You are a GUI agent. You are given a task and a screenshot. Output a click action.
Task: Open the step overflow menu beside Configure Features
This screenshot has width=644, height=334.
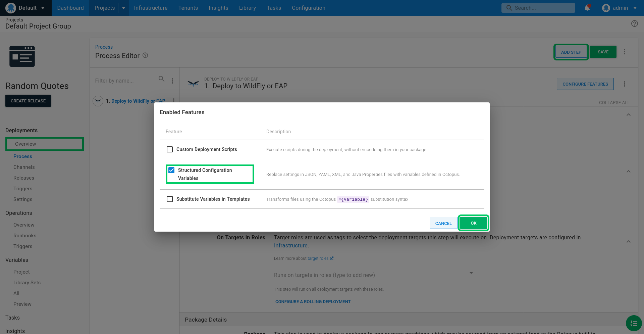tap(624, 84)
